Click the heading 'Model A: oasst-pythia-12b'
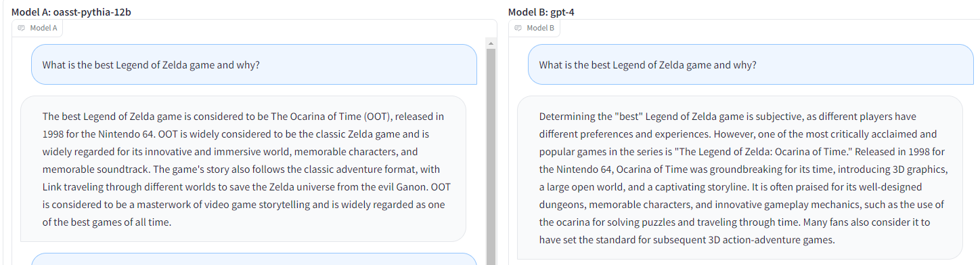The image size is (980, 265). 71,12
